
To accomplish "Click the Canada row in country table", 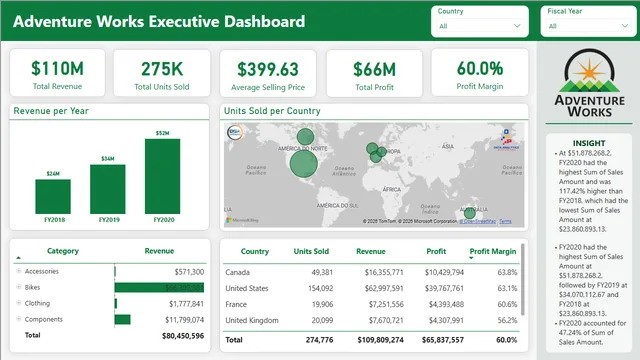I will click(371, 272).
